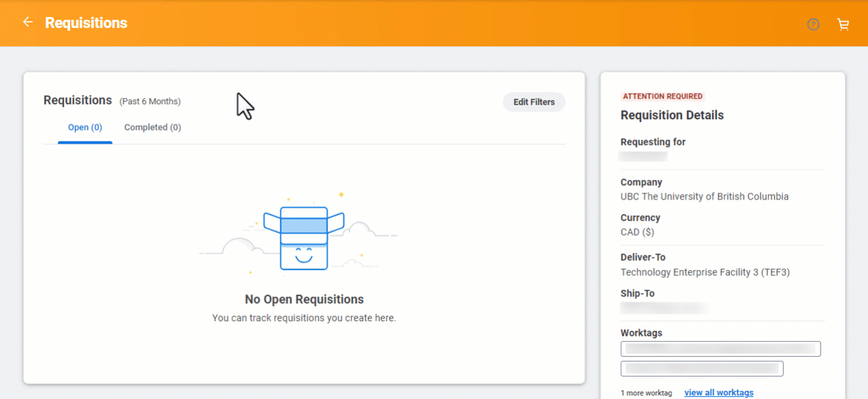Click the Requesting for value
The width and height of the screenshot is (868, 399).
642,155
